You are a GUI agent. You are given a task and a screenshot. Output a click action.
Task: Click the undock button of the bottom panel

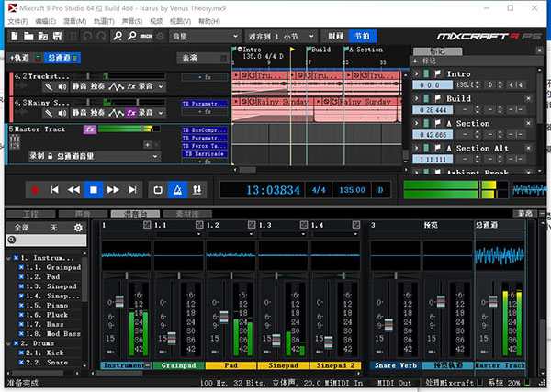525,214
